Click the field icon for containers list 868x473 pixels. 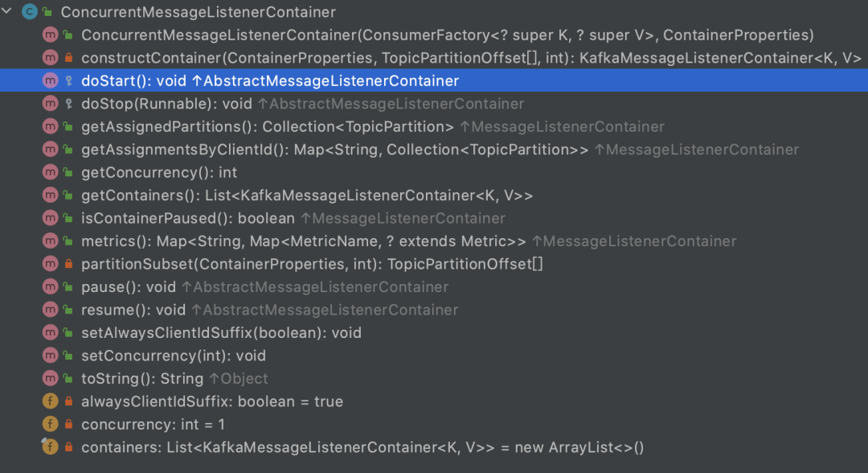tap(50, 446)
